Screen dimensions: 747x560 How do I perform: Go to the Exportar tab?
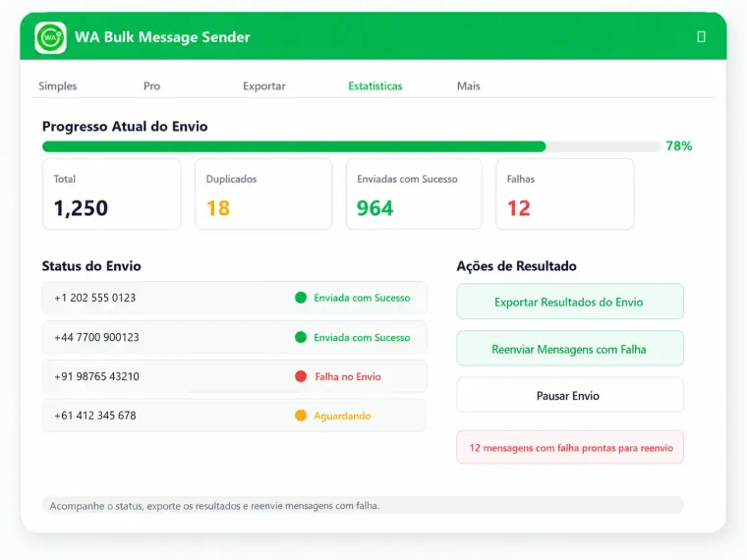pos(264,86)
